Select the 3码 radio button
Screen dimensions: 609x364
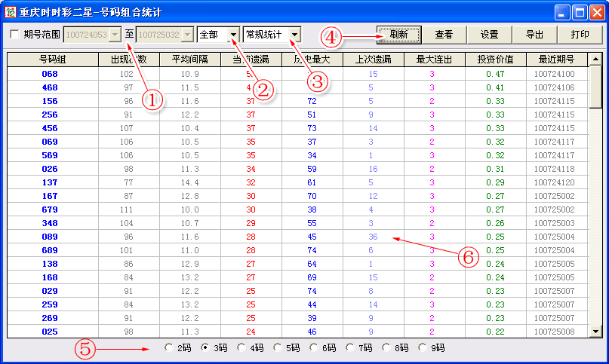[205, 347]
